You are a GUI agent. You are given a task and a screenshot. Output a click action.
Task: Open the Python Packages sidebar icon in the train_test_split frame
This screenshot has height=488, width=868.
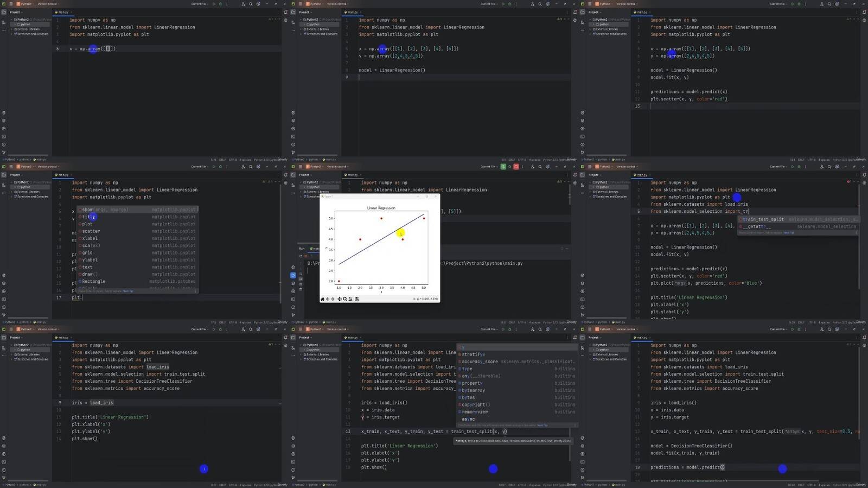[x=583, y=283]
